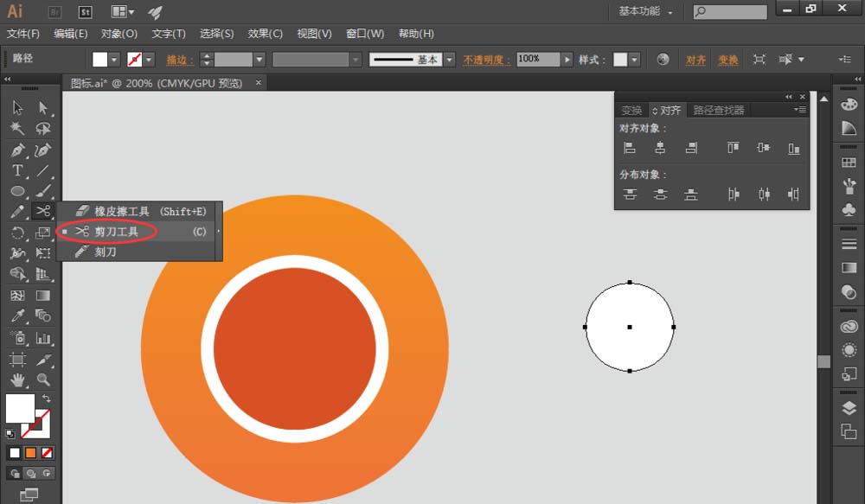The height and width of the screenshot is (504, 865).
Task: Open the 样式 graphic style dropdown
Action: click(x=634, y=60)
